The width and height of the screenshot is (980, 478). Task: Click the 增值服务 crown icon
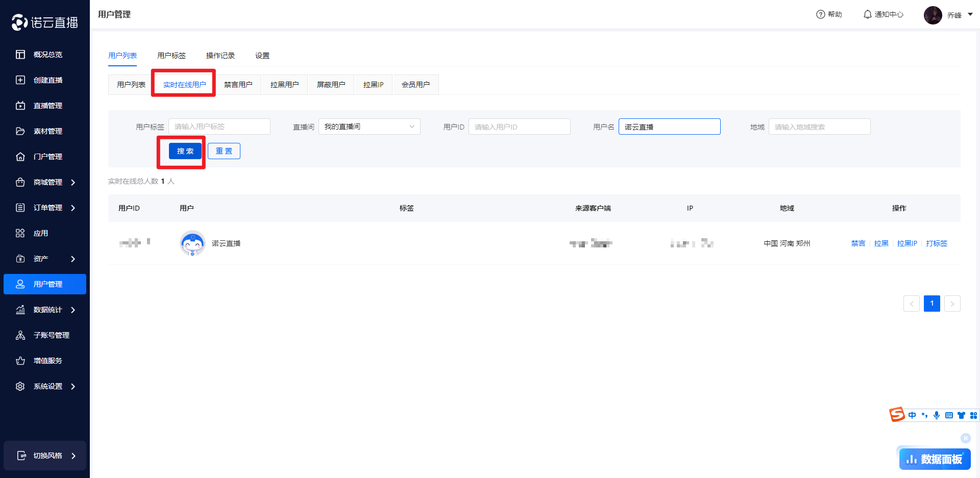coord(20,361)
